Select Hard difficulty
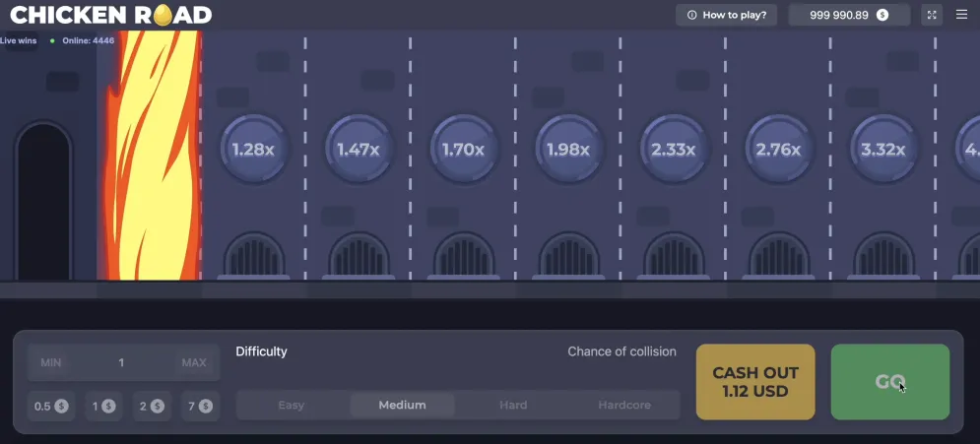The image size is (980, 444). click(x=513, y=406)
